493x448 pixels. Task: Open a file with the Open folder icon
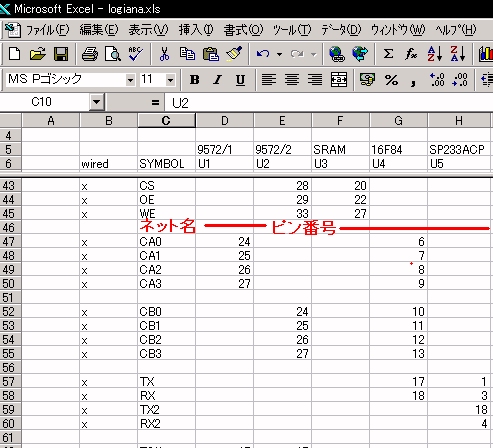[x=37, y=53]
